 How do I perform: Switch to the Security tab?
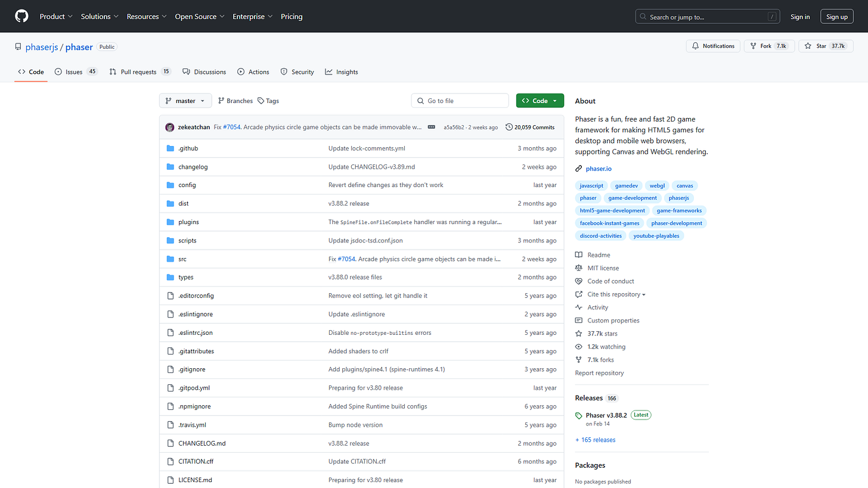pos(297,72)
